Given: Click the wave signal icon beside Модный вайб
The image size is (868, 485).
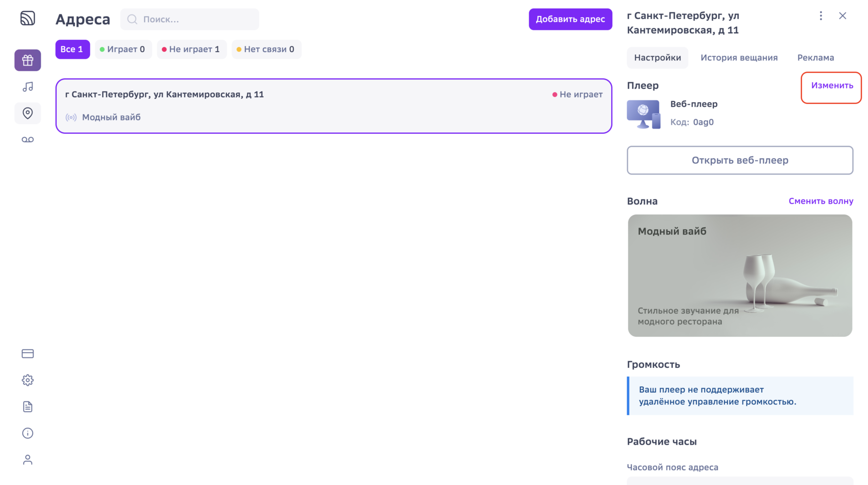Looking at the screenshot, I should [x=71, y=117].
